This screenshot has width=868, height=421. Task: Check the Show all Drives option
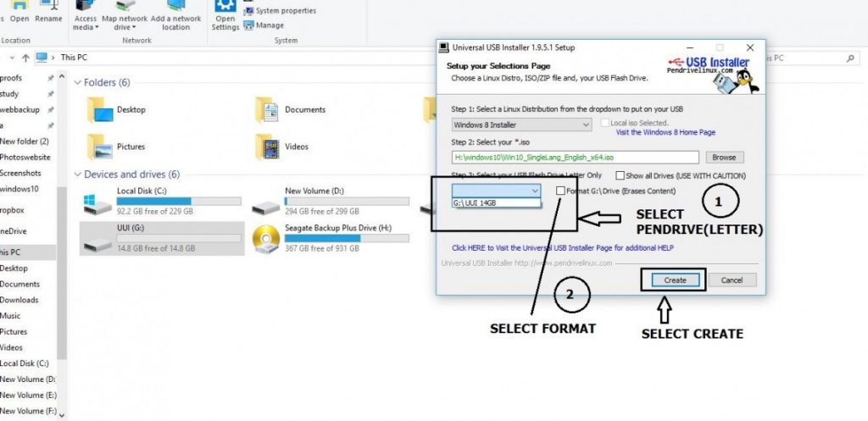click(620, 175)
